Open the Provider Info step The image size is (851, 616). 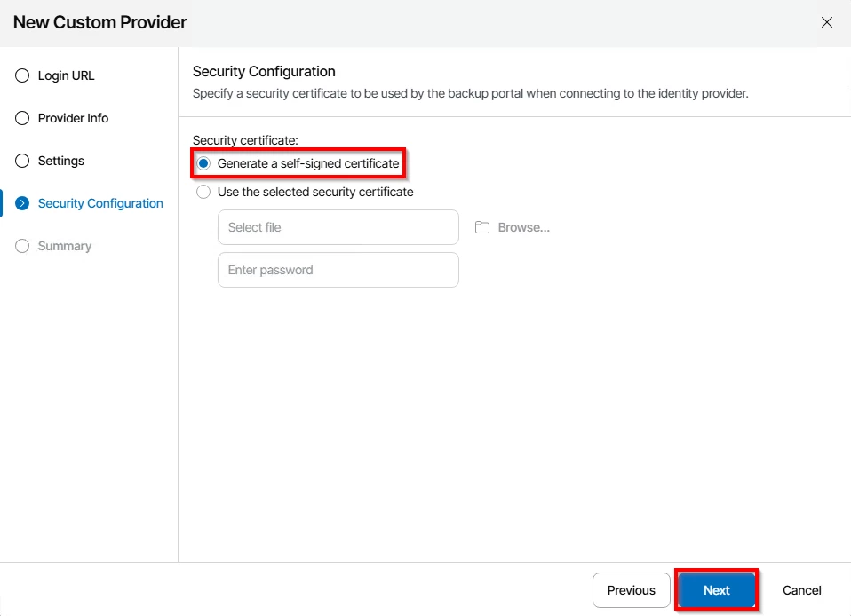point(73,118)
